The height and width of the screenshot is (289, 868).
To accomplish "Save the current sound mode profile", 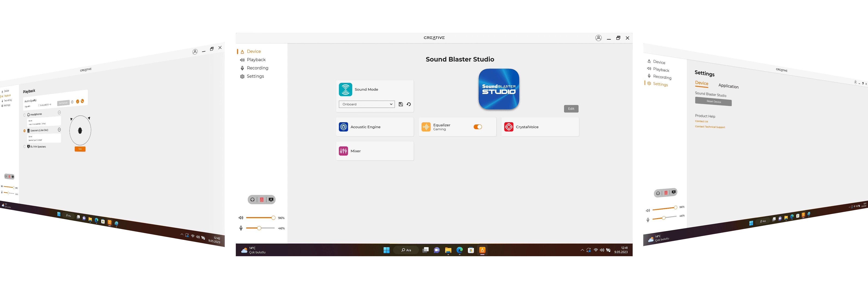I will point(401,104).
